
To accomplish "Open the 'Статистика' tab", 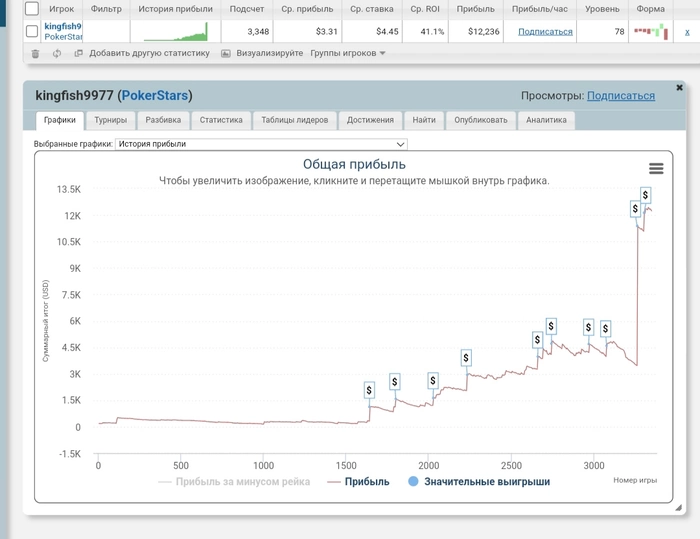I will (x=221, y=120).
